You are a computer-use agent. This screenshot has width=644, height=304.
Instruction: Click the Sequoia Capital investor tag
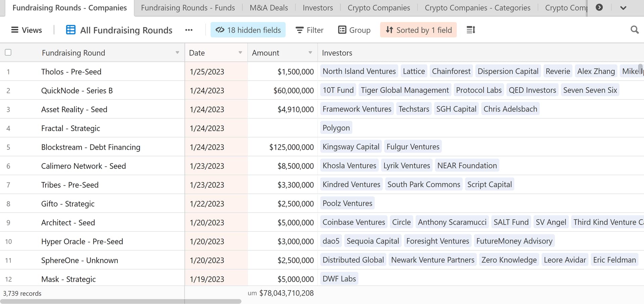(x=373, y=241)
